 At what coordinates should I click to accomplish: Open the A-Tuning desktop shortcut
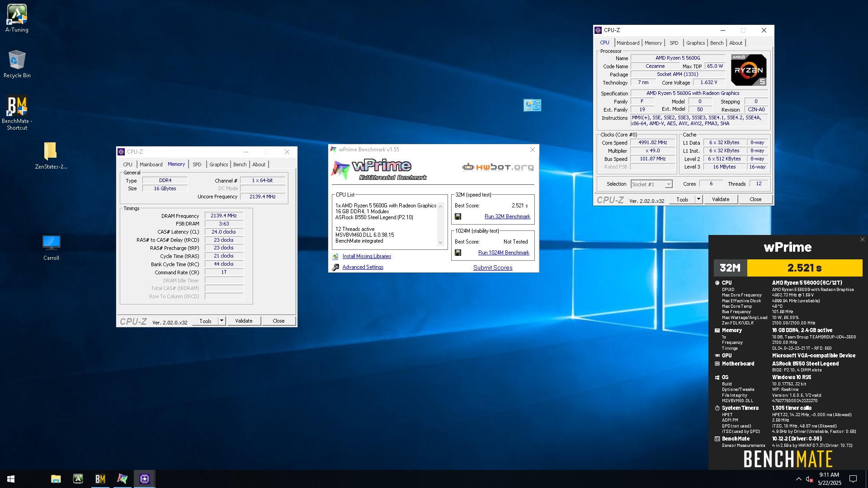(17, 18)
